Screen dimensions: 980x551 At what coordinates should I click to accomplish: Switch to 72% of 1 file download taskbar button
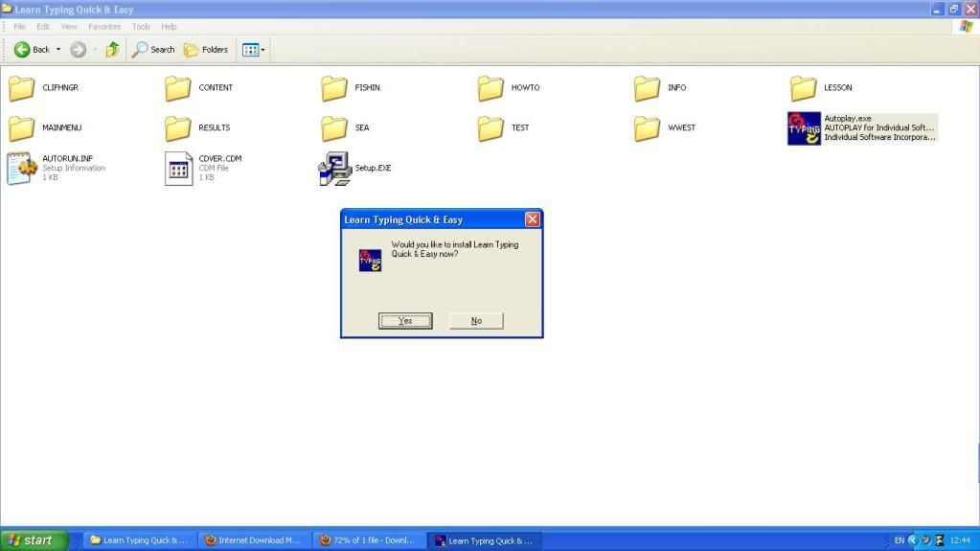[369, 540]
